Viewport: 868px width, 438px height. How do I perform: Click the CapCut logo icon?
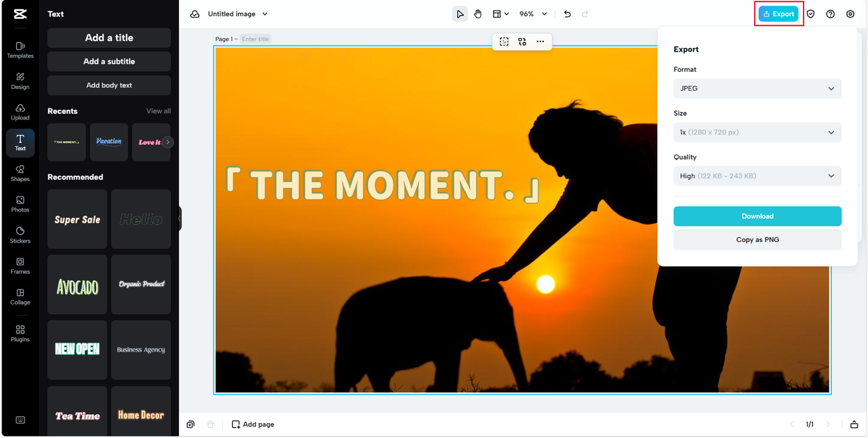(20, 14)
